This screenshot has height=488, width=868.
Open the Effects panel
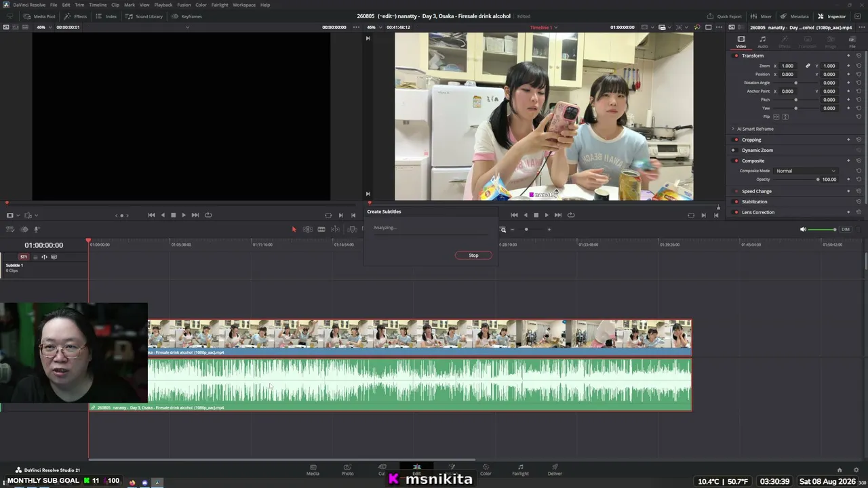[76, 16]
